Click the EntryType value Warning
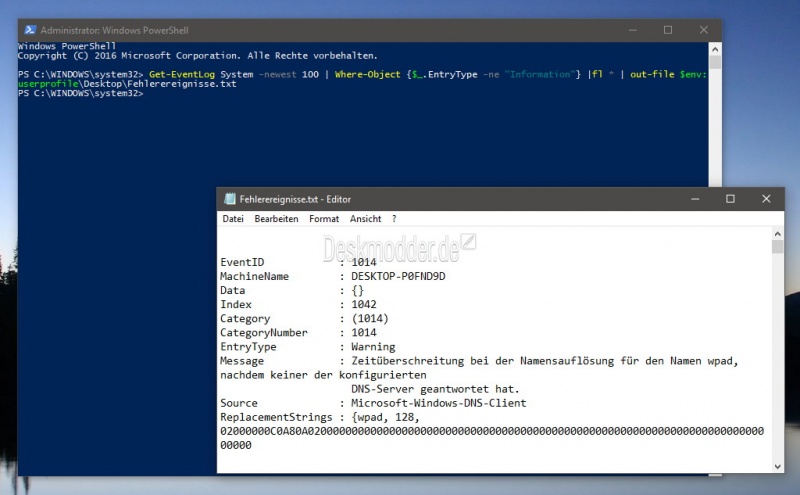Screen dimensions: 800x495 coord(373,347)
